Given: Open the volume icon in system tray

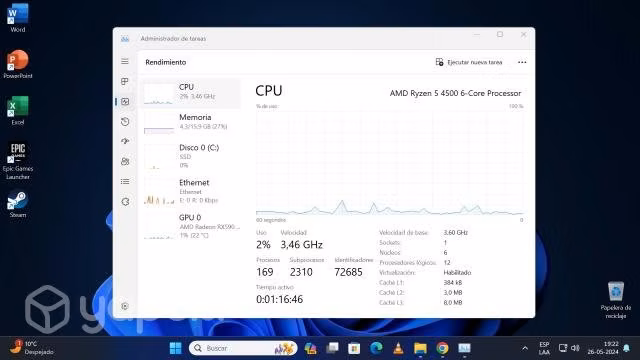Looking at the screenshot, I should (576, 348).
